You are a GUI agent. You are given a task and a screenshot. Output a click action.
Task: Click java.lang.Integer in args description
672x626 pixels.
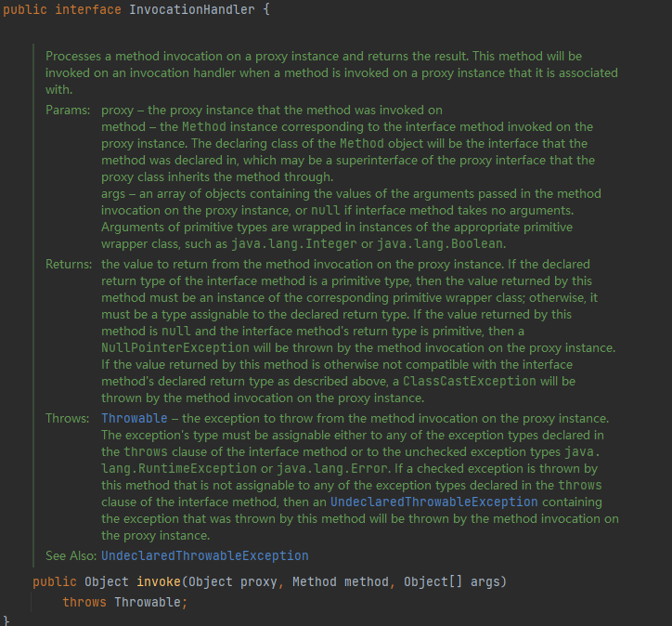294,244
